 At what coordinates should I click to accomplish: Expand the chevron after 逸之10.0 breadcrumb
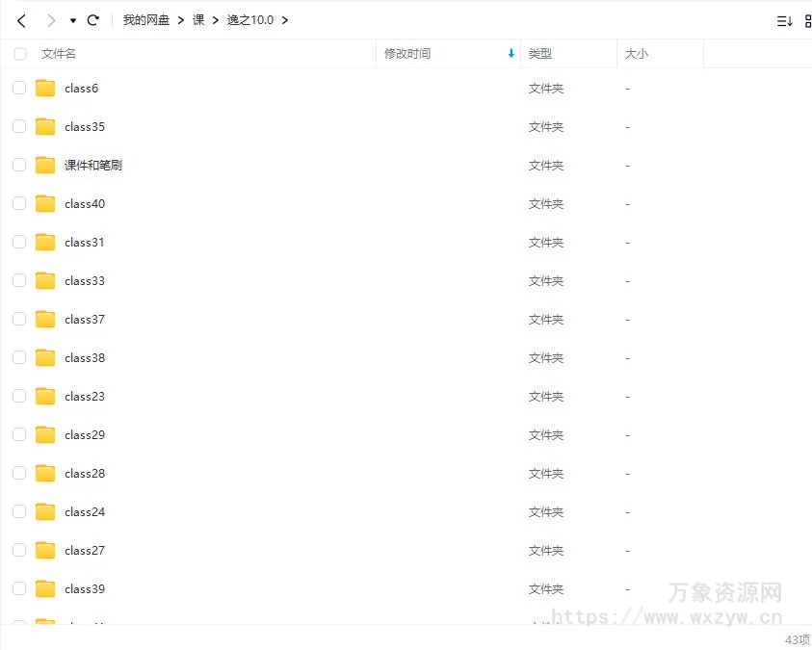pos(285,20)
